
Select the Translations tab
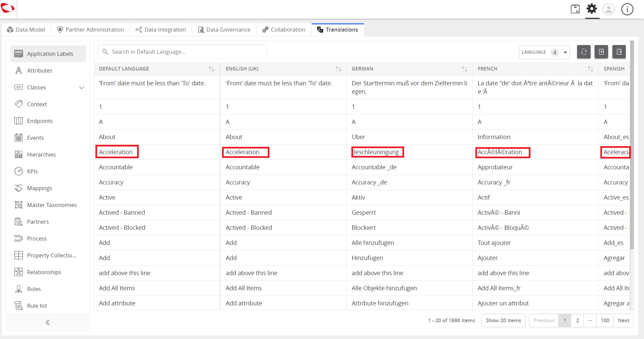338,30
